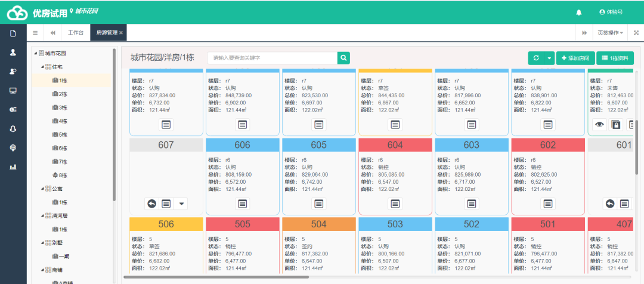Click the eye icon on the 未售 card
Viewport: 644px width, 284px height.
tap(600, 125)
